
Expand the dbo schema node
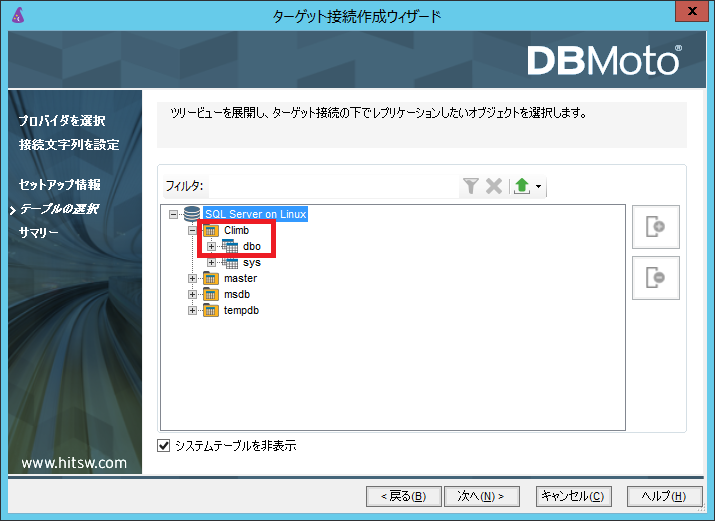click(211, 247)
